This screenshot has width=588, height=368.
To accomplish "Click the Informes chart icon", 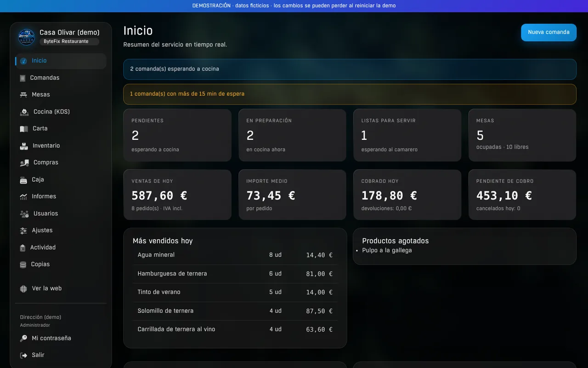I will 23,197.
